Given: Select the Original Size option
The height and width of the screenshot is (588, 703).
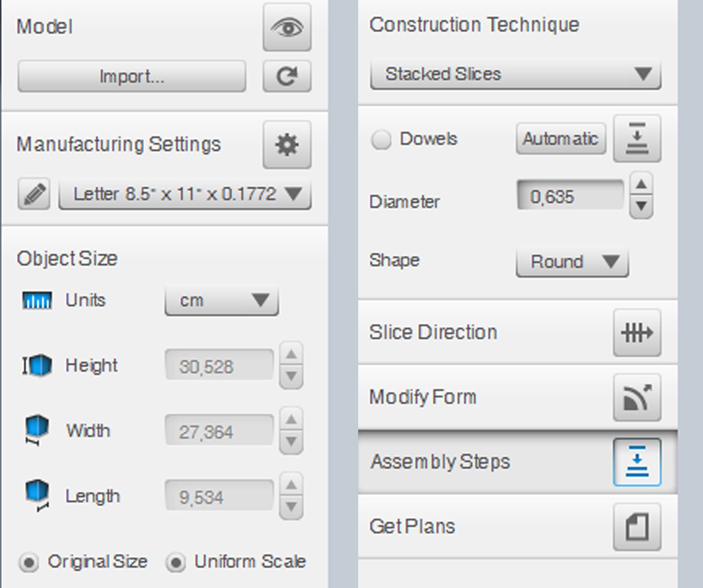Looking at the screenshot, I should (x=30, y=562).
